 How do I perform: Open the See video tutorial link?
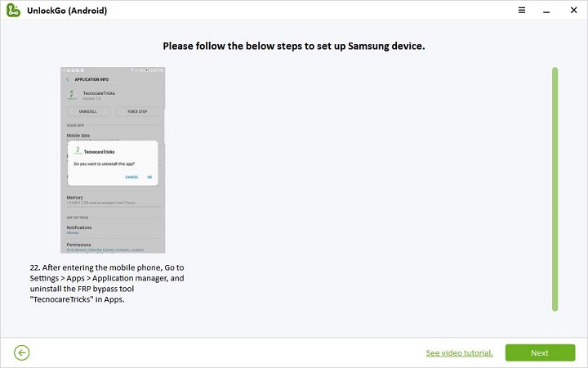(459, 353)
